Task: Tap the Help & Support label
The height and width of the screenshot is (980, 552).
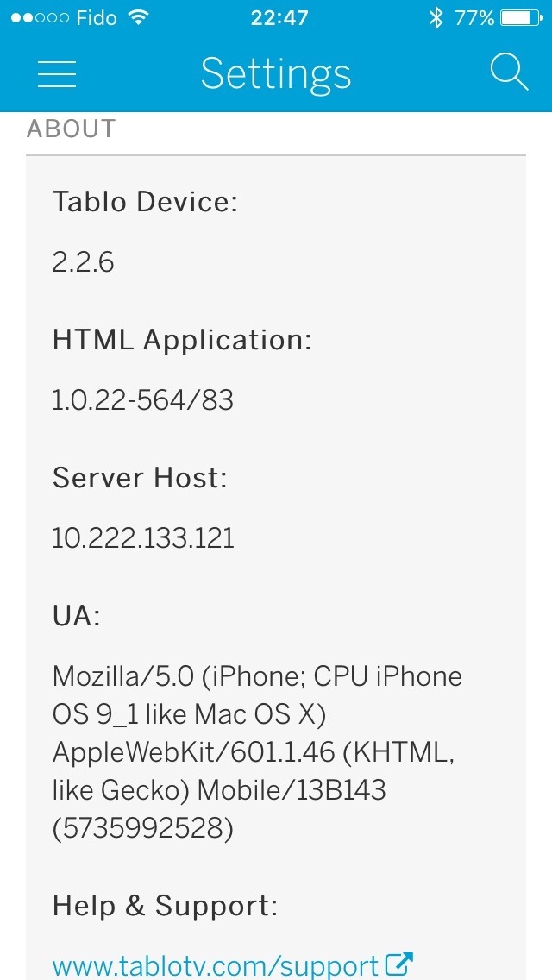Action: click(165, 905)
